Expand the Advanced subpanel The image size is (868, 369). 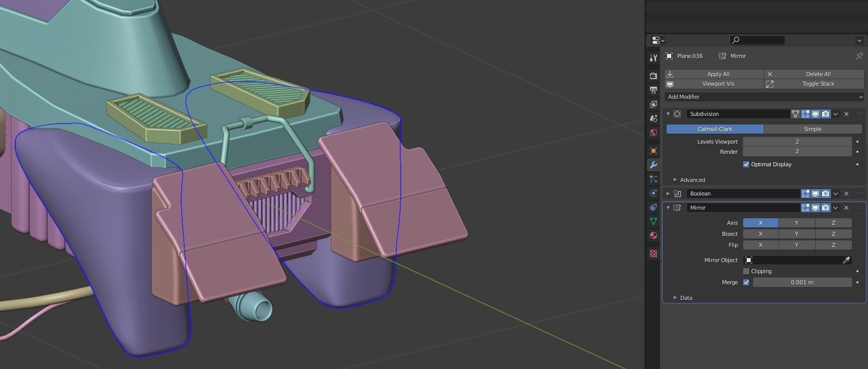[x=675, y=180]
